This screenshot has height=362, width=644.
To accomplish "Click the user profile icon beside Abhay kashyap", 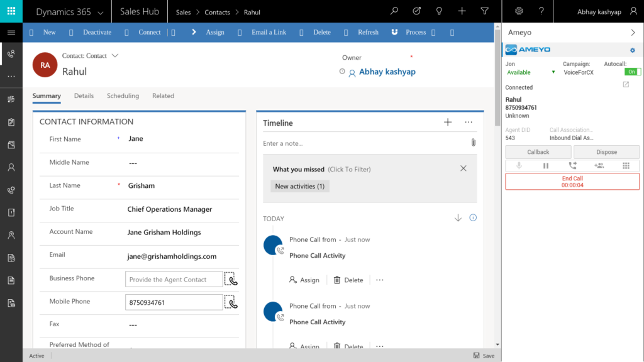I will pos(634,11).
